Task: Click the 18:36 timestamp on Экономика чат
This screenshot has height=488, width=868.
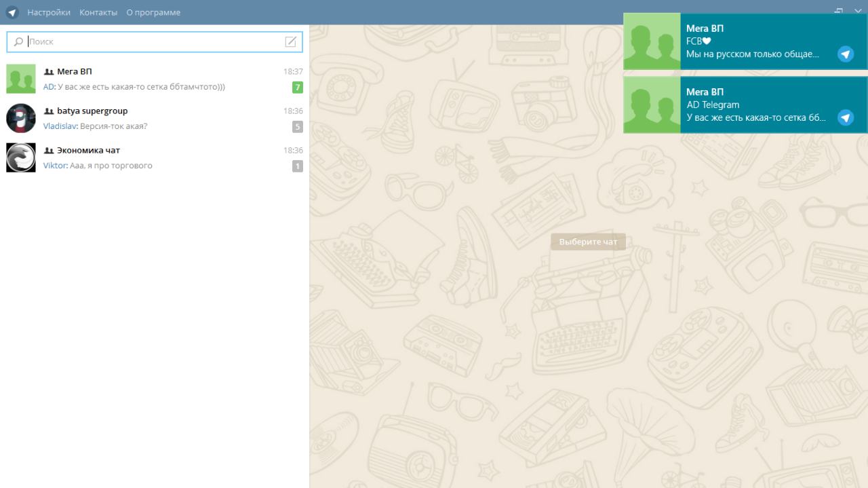Action: 293,150
